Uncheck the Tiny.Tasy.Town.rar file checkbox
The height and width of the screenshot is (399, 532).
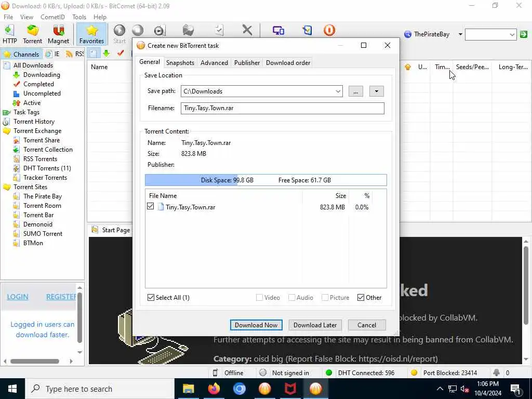click(x=150, y=206)
